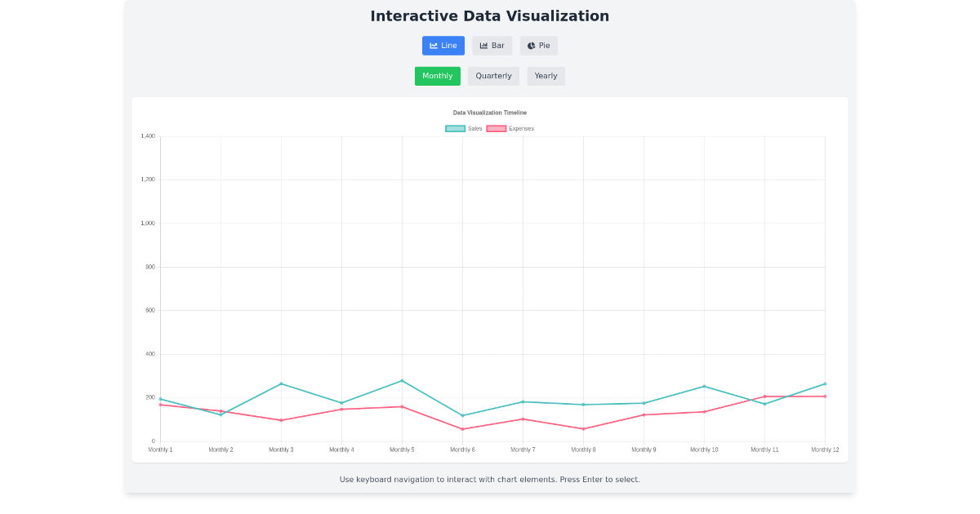Screen dimensions: 980x514
Task: Click the Sales data point at Monthly 3
Action: tap(281, 383)
